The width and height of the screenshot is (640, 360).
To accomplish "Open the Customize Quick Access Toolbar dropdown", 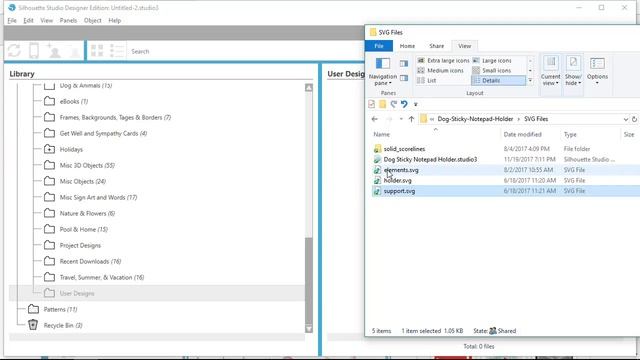I will [x=416, y=104].
